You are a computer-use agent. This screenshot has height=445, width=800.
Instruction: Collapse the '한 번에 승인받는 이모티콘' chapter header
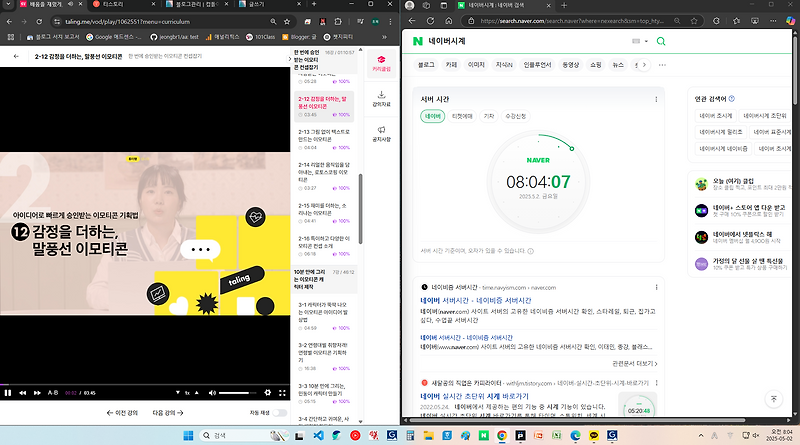point(324,60)
